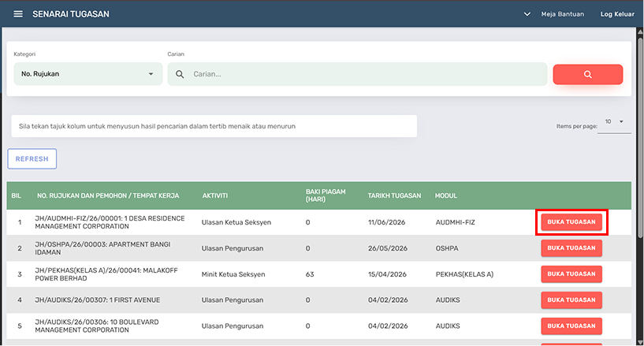Click the sorting instruction text box
The image size is (644, 346).
[214, 126]
